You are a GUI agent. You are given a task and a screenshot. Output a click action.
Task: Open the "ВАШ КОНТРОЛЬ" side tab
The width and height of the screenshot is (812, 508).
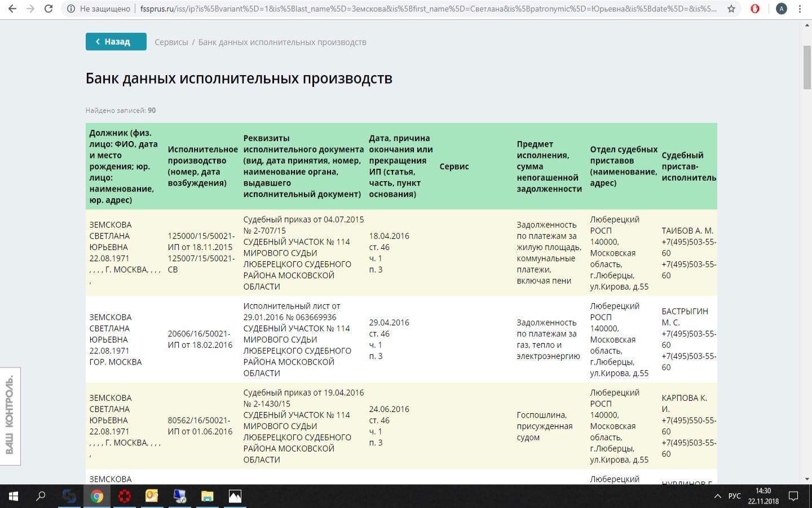click(x=10, y=417)
